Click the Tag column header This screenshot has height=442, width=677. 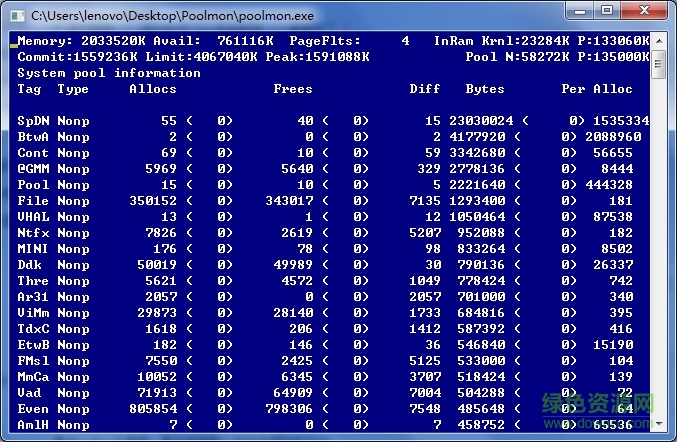pyautogui.click(x=29, y=89)
